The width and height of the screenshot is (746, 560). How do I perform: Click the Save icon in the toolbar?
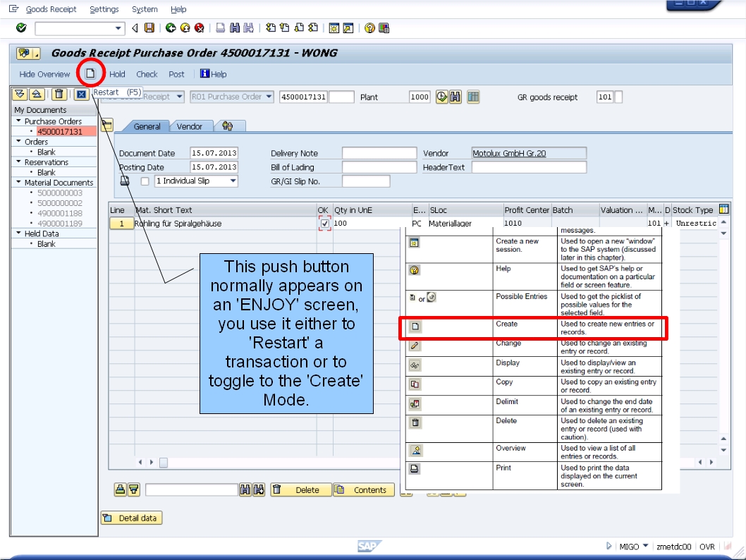pos(148,28)
